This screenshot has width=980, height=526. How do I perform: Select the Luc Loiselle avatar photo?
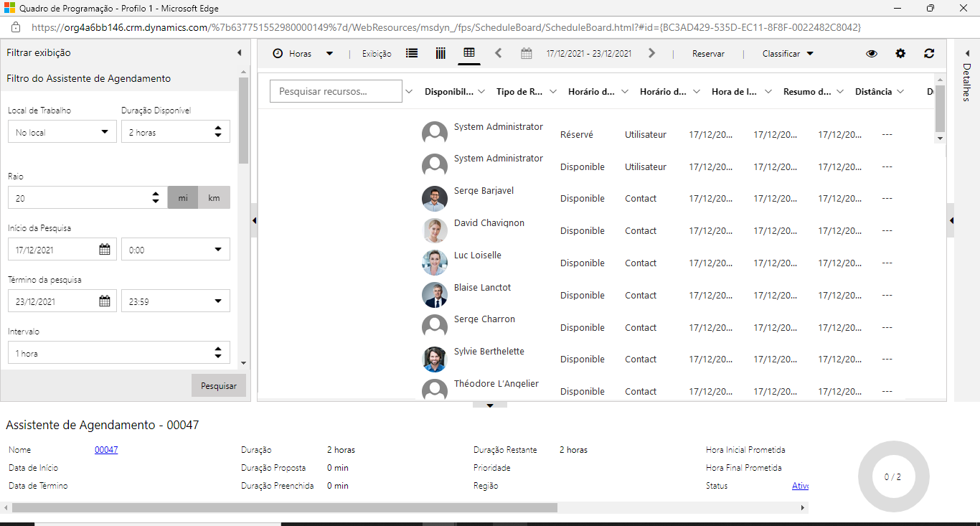pos(435,263)
